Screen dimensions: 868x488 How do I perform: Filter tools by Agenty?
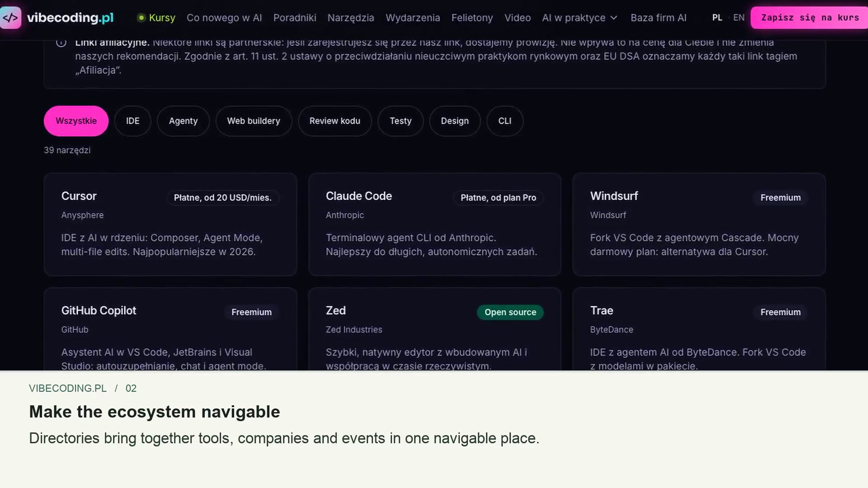coord(183,121)
